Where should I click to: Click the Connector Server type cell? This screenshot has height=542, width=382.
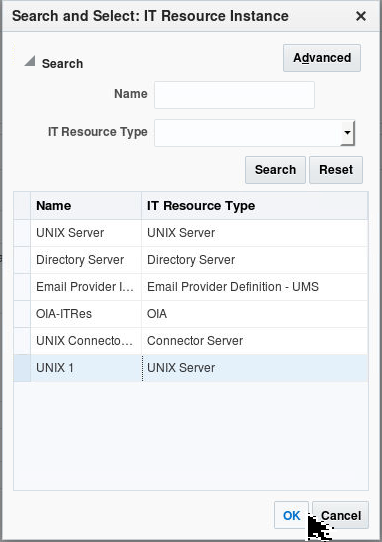[x=254, y=340]
